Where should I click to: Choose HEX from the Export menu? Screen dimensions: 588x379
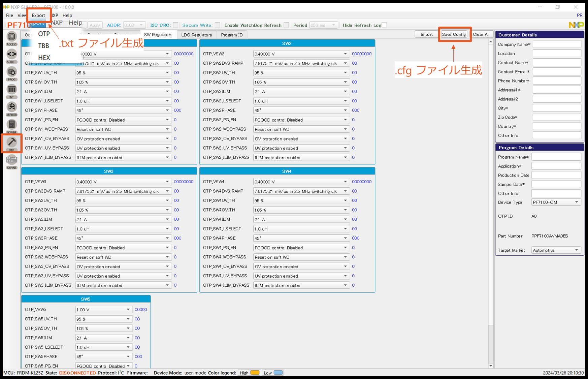pos(44,58)
